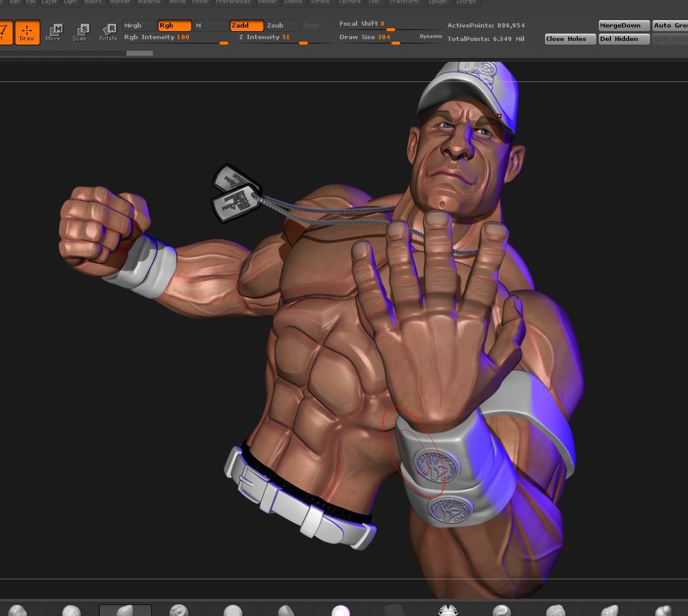Open the File menu
The image size is (688, 616).
click(x=31, y=2)
